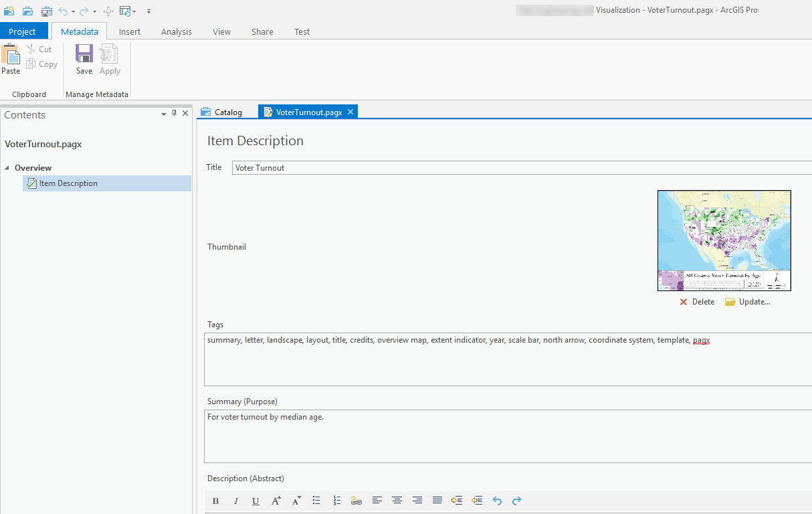This screenshot has height=514, width=812.
Task: Increase indent in description editor
Action: pyautogui.click(x=457, y=501)
